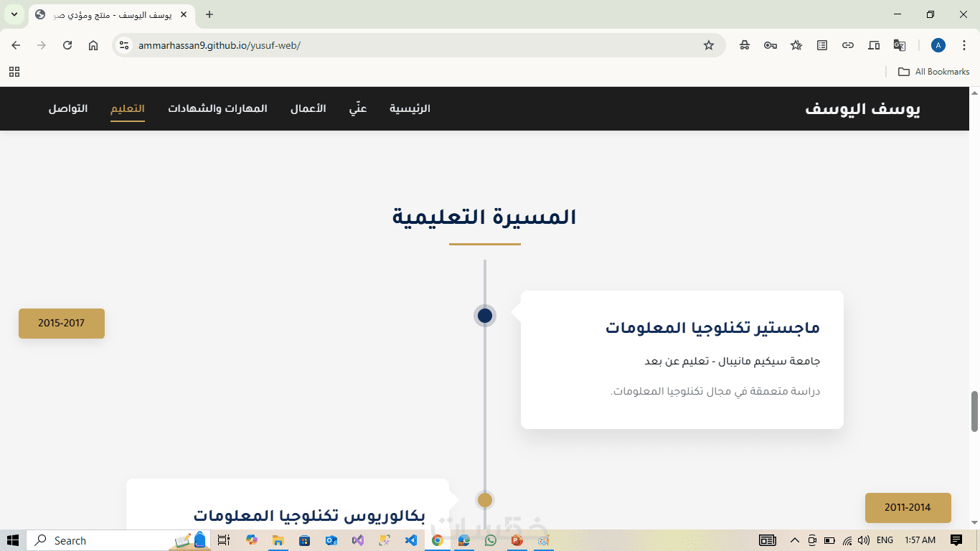This screenshot has width=980, height=551.
Task: Click بكالوريوس تكنلوجيا المعلومات card title
Action: (x=309, y=516)
